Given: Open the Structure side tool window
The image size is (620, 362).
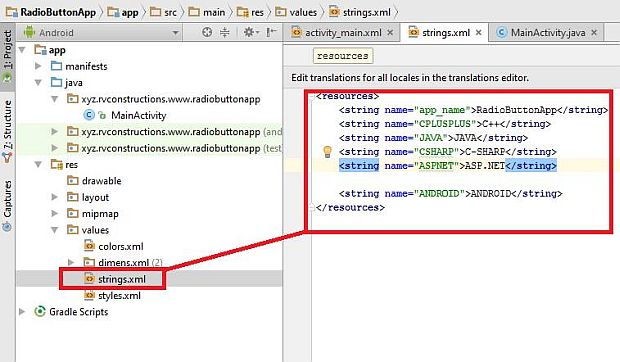Looking at the screenshot, I should click(7, 131).
